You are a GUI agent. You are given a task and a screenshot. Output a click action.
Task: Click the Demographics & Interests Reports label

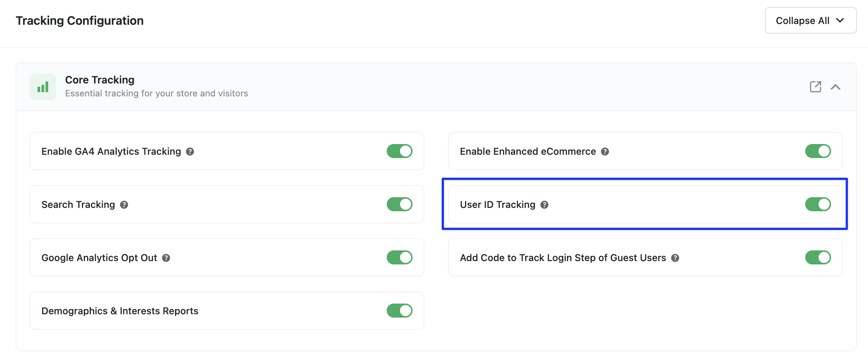pos(120,311)
